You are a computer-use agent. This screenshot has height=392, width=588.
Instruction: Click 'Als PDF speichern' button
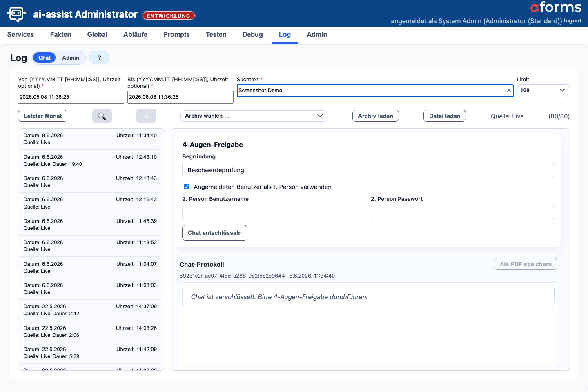click(526, 264)
